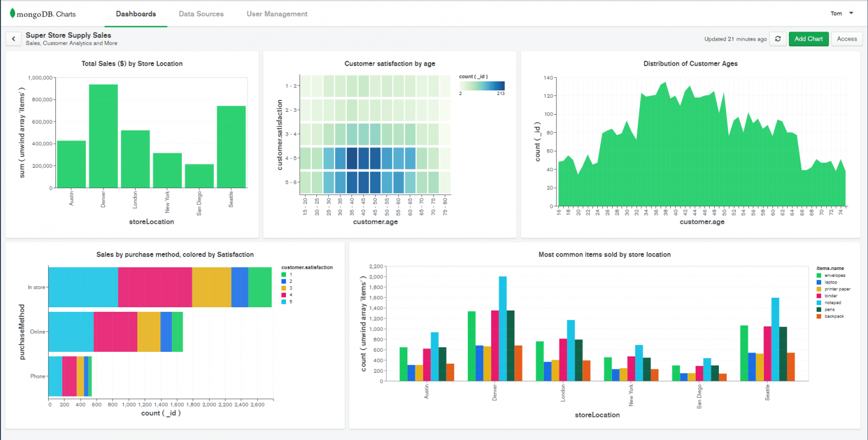Image resolution: width=868 pixels, height=440 pixels.
Task: Open the dashboard Access settings
Action: (847, 38)
